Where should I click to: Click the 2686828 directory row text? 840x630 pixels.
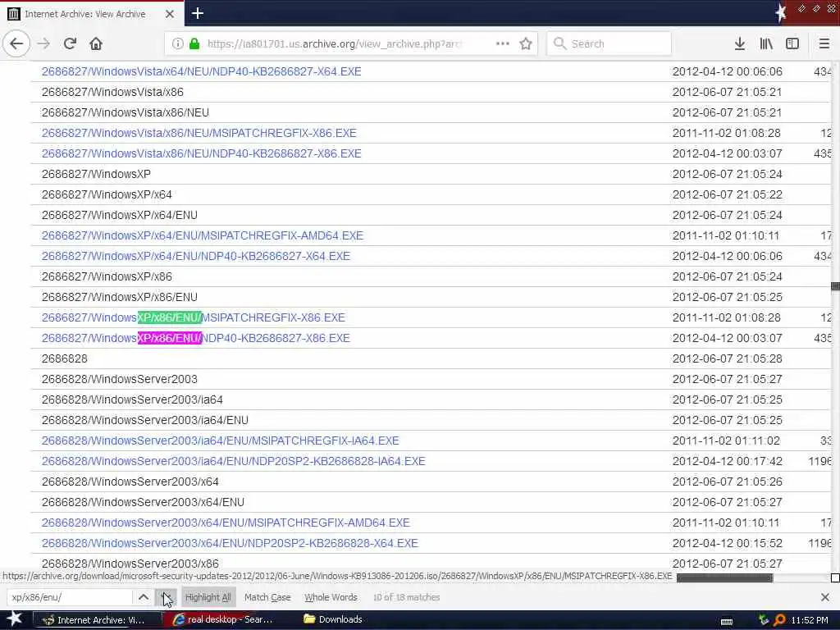click(64, 358)
